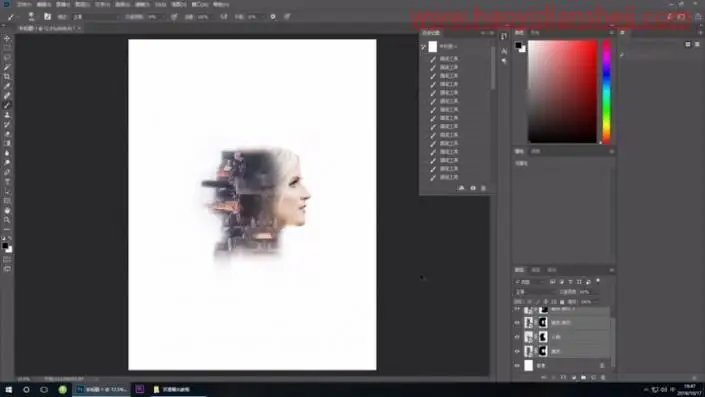This screenshot has width=705, height=397.
Task: Click the History panel scrollbar
Action: pos(493,67)
